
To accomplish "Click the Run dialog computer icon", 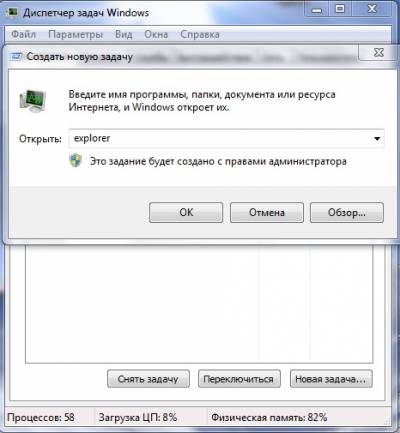I will pyautogui.click(x=33, y=101).
